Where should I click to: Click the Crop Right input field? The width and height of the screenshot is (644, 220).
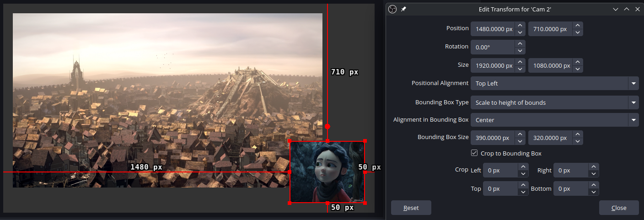[571, 171]
